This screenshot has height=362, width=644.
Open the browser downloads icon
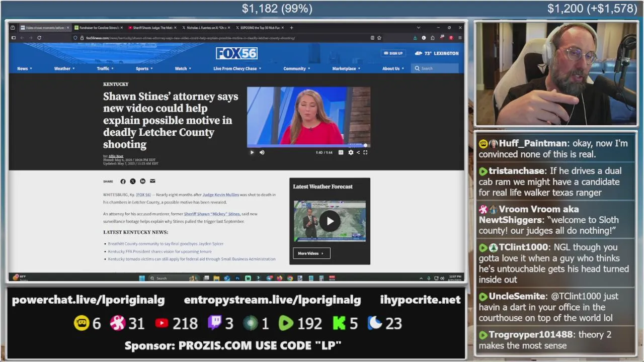tap(415, 38)
